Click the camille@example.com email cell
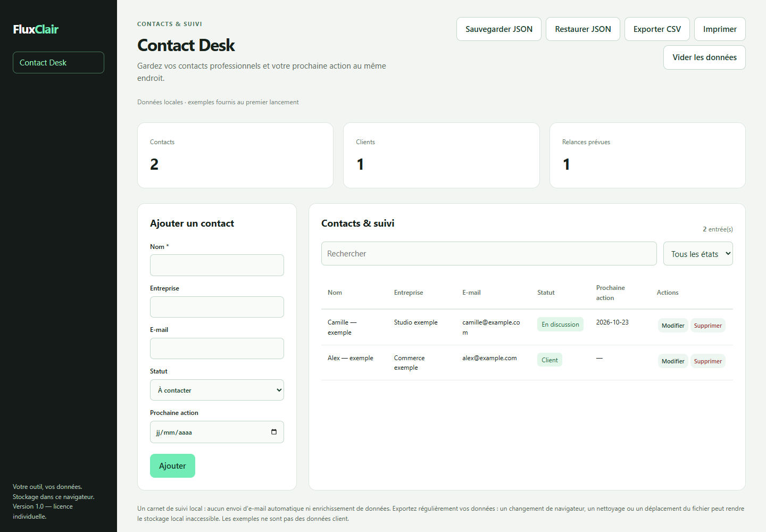Screen dimensions: 766x532 491,327
